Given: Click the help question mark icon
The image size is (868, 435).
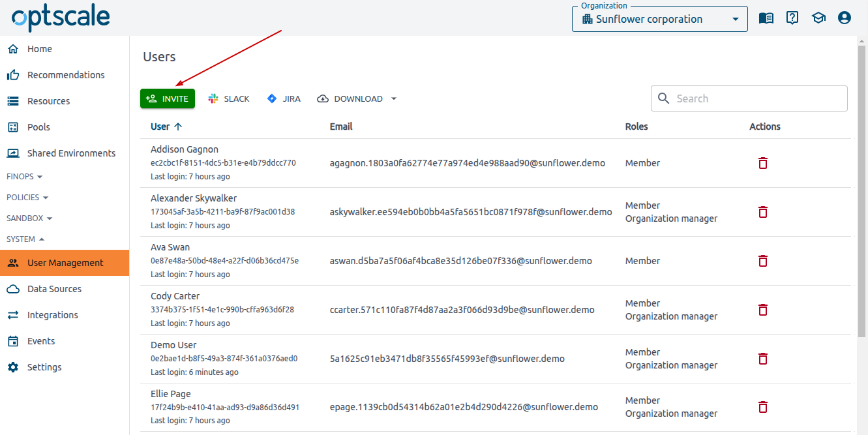Looking at the screenshot, I should (792, 18).
